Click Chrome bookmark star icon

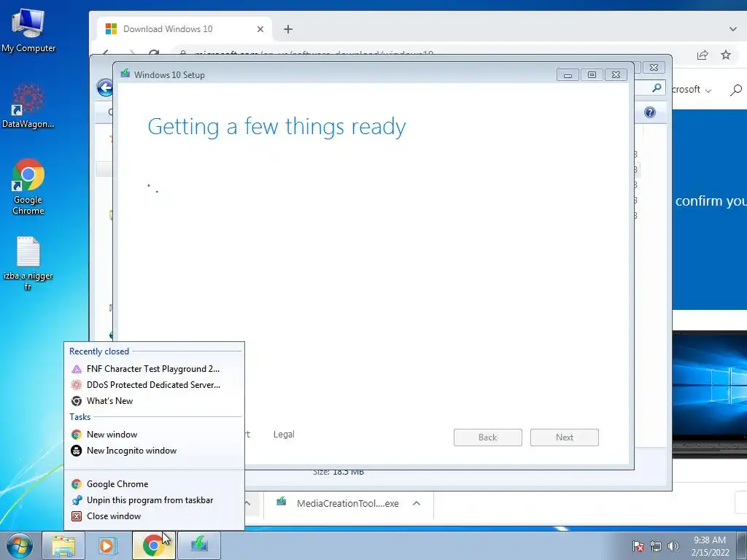coord(726,55)
